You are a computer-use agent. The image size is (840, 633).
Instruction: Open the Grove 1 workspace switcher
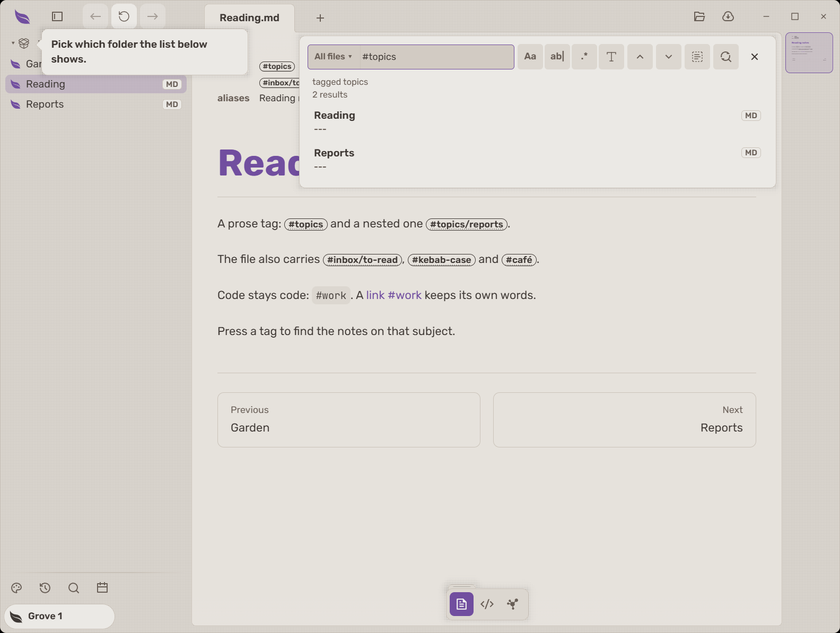click(x=59, y=616)
